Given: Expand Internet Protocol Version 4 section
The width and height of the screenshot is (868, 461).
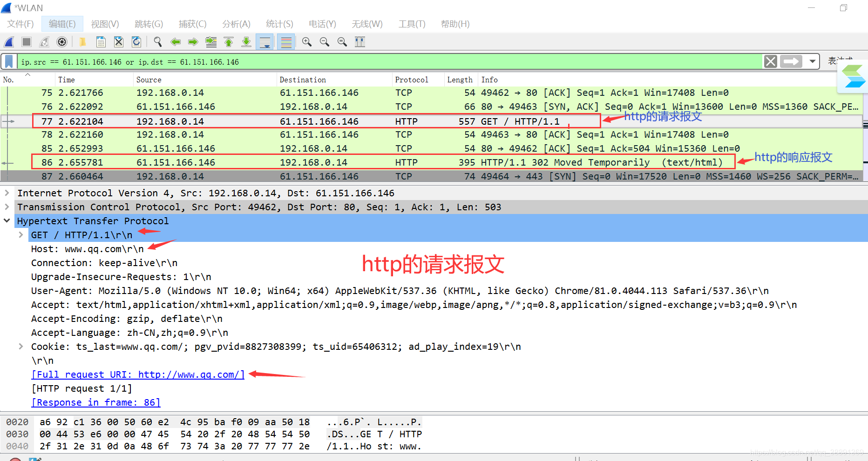Looking at the screenshot, I should tap(7, 193).
